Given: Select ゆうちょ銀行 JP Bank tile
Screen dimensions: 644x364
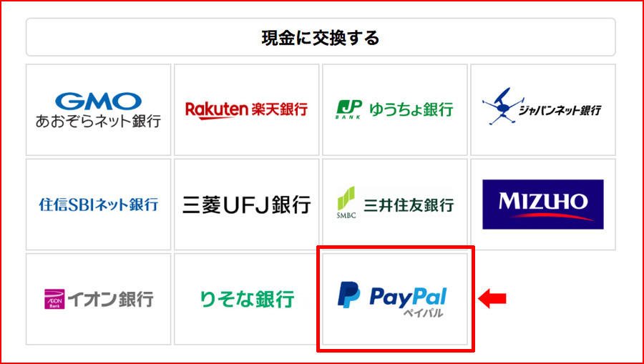Looking at the screenshot, I should tap(395, 109).
